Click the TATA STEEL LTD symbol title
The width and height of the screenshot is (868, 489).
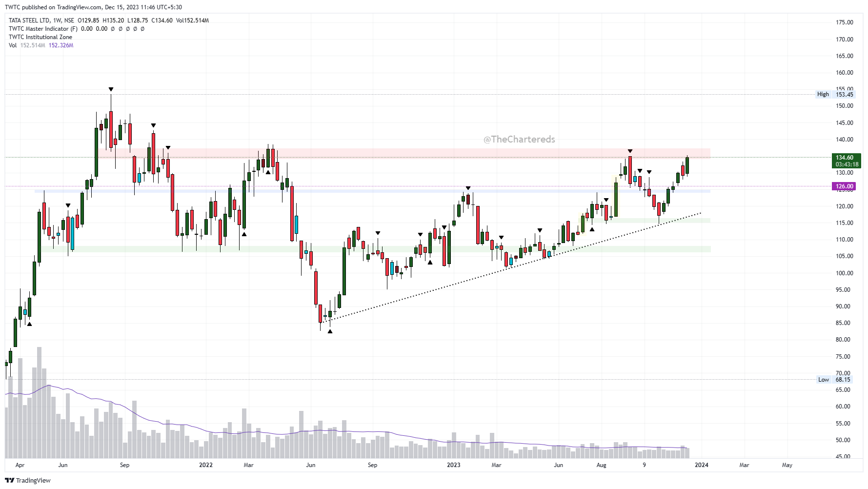point(29,20)
